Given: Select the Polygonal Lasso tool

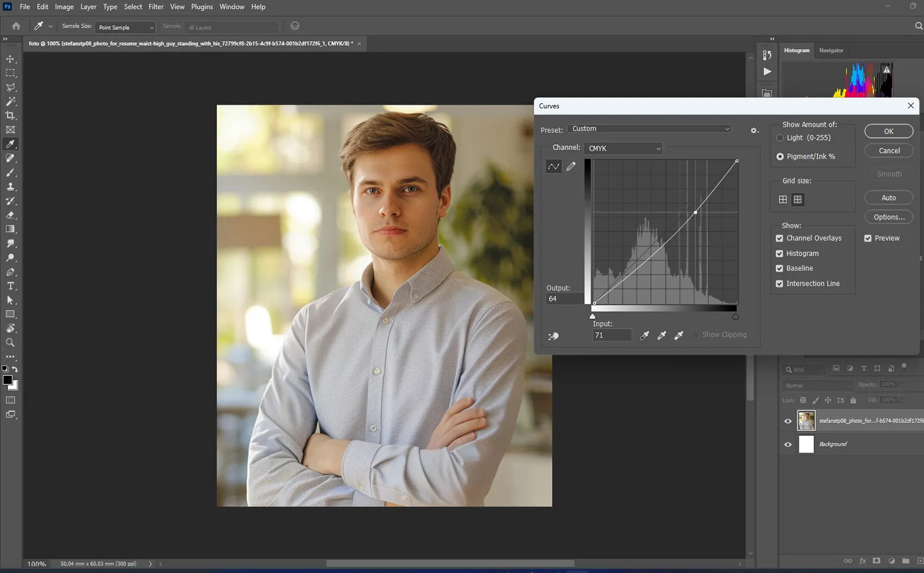Looking at the screenshot, I should [x=10, y=88].
